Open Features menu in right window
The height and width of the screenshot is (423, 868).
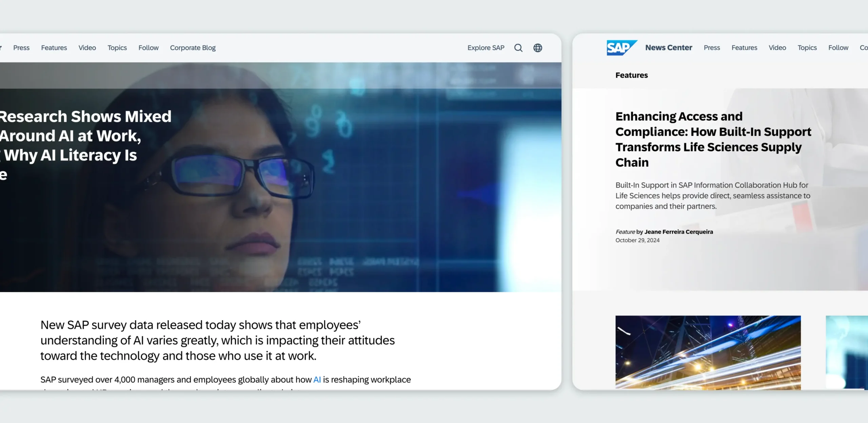point(744,48)
